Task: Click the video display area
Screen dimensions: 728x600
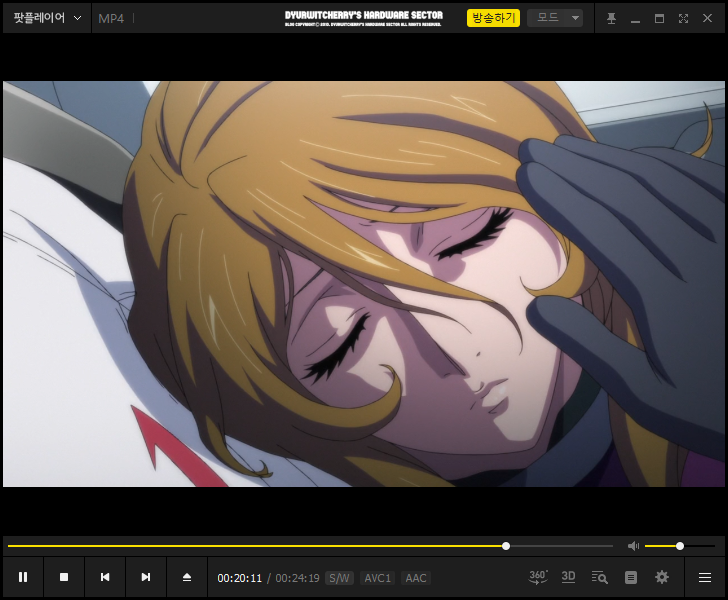Action: coord(364,284)
